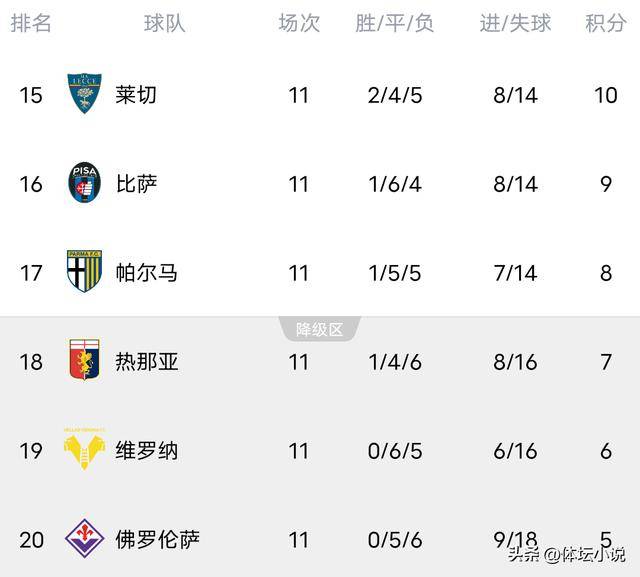
Task: Open team name 佛罗伦萨
Action: [157, 539]
